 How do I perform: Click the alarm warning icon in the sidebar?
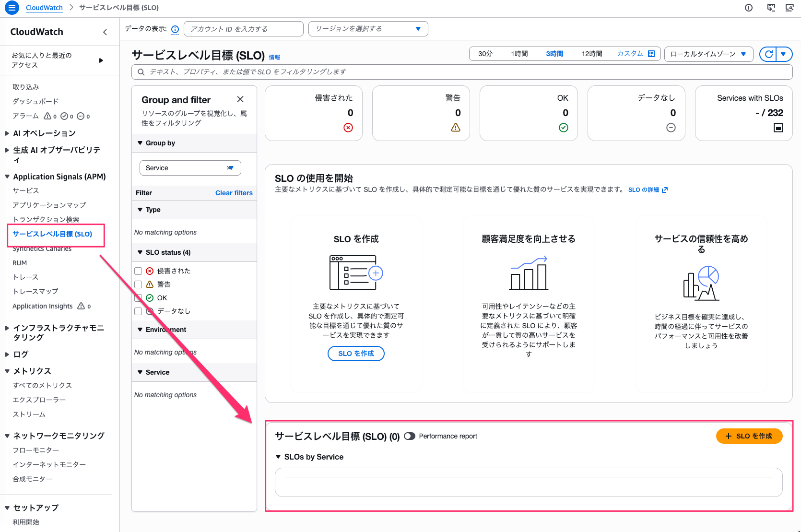pyautogui.click(x=48, y=116)
